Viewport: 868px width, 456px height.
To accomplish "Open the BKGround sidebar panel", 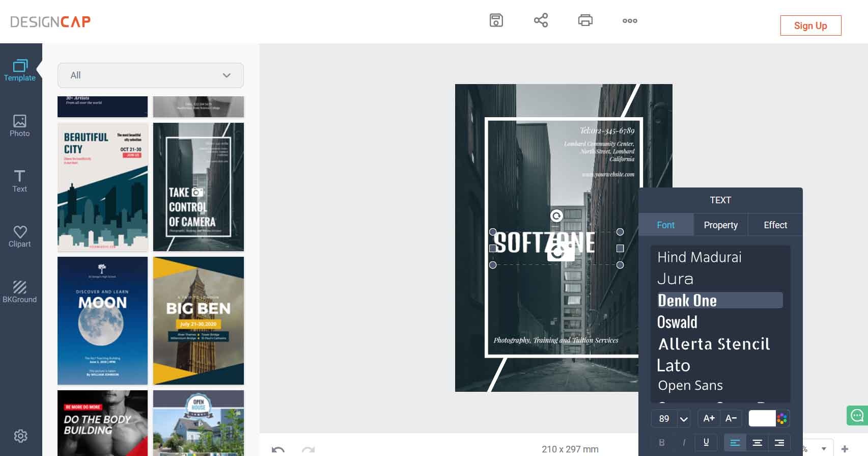I will point(20,292).
